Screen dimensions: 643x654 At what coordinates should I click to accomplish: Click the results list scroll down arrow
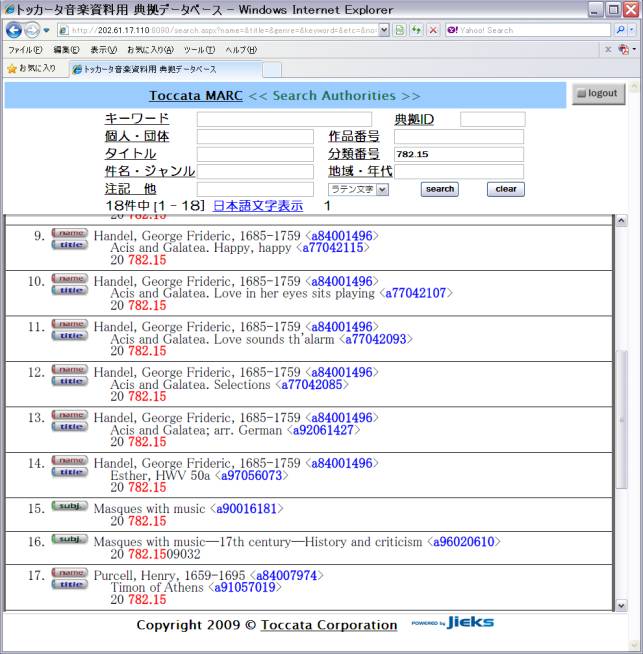click(x=621, y=606)
